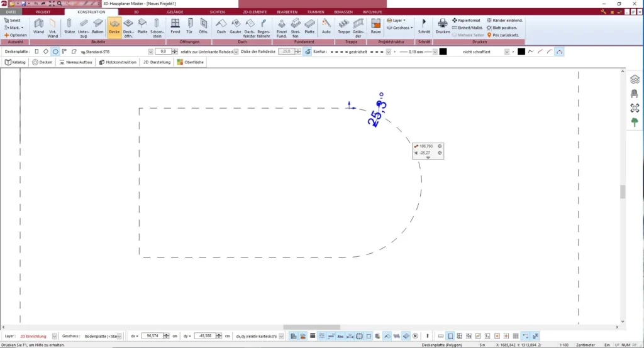The image size is (644, 348).
Task: Select the Dach roof tool
Action: pos(221,26)
